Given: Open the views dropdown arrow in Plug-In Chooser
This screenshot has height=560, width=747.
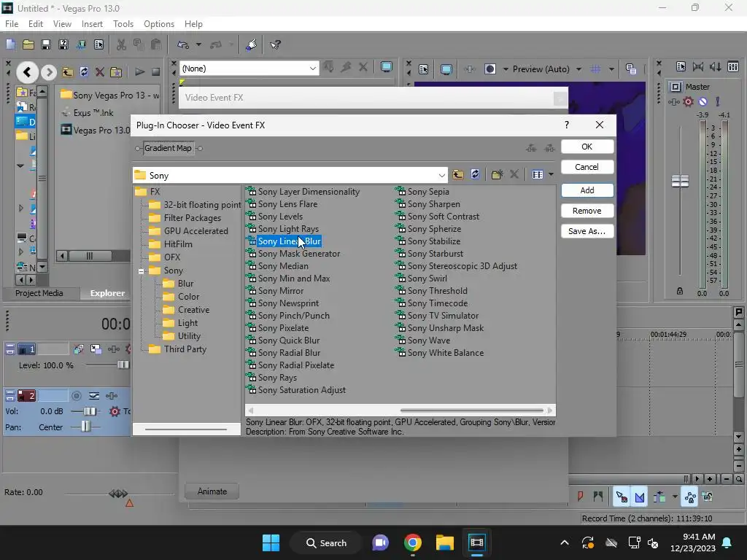Looking at the screenshot, I should [551, 174].
